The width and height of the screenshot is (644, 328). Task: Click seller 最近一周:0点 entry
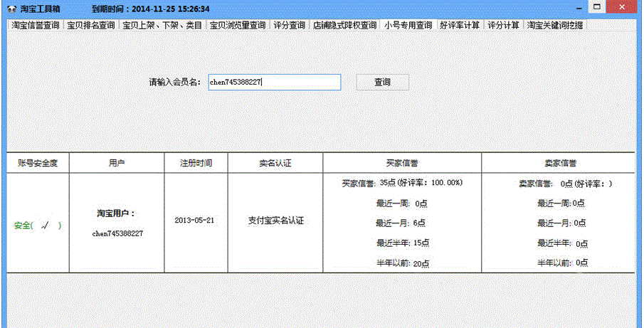point(561,203)
